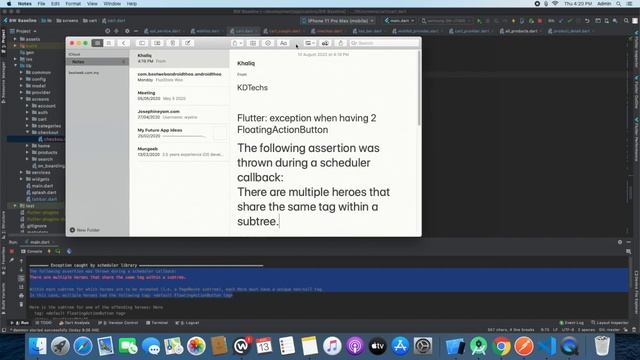Collapse the checkout folder in project tree

27,132
